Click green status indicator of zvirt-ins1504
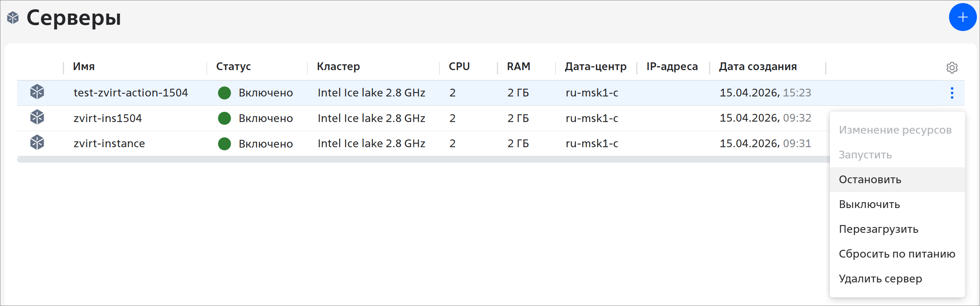980x306 pixels. [224, 118]
